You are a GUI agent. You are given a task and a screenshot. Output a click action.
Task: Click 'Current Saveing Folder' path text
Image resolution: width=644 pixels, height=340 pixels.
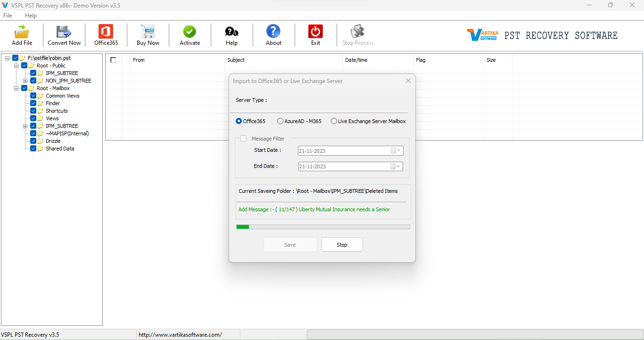[x=318, y=191]
